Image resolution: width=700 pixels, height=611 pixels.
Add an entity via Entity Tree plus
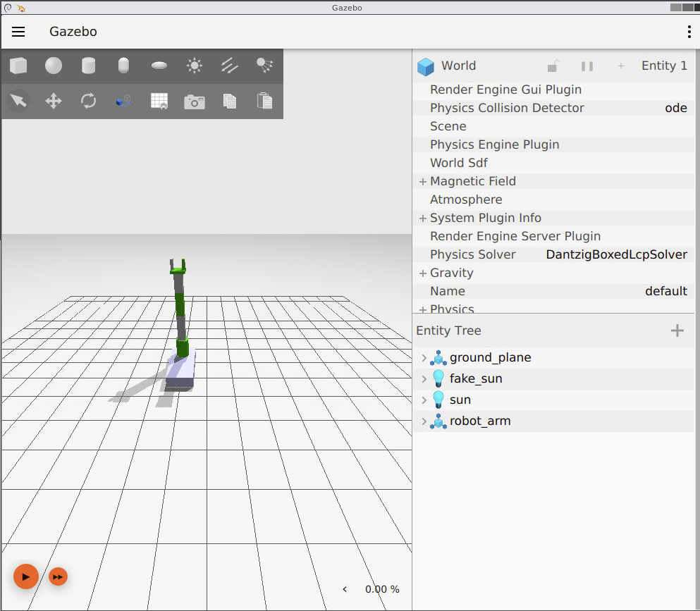677,331
